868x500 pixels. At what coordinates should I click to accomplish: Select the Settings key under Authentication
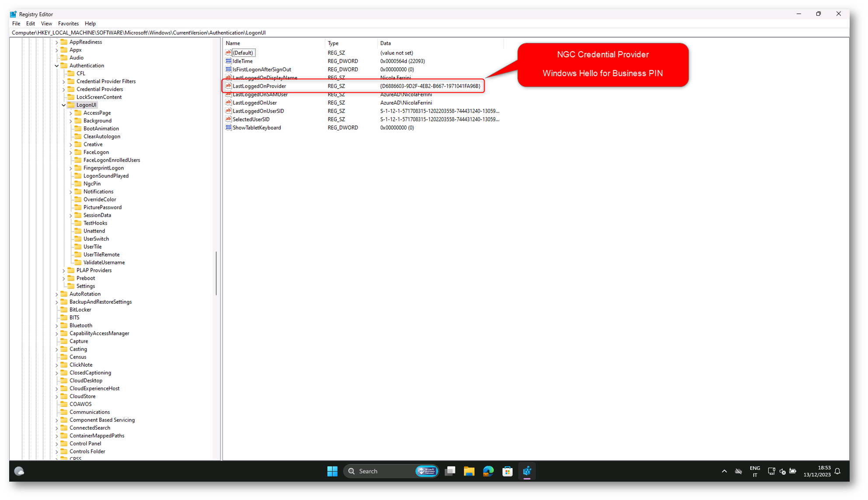[85, 286]
